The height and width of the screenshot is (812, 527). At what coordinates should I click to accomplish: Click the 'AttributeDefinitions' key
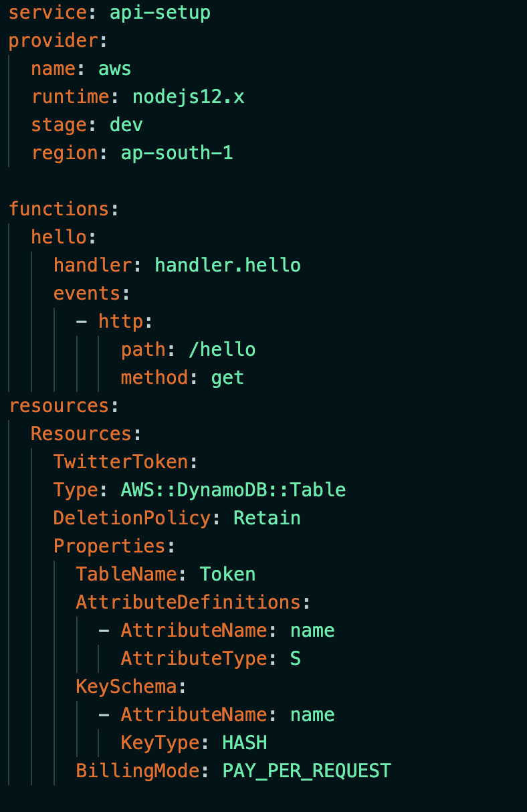(x=188, y=603)
